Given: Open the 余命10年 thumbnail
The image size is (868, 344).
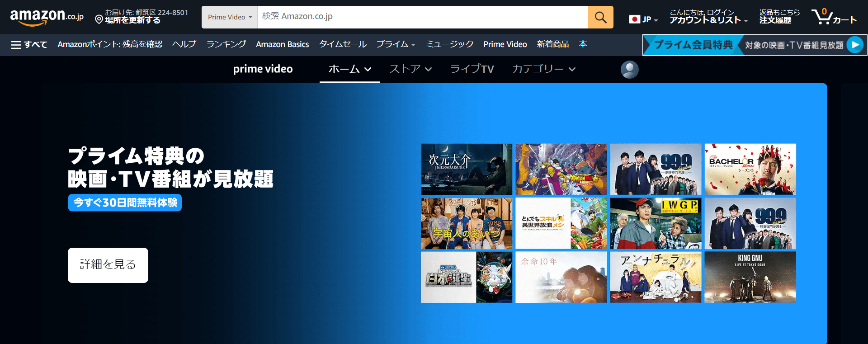Looking at the screenshot, I should (x=561, y=277).
